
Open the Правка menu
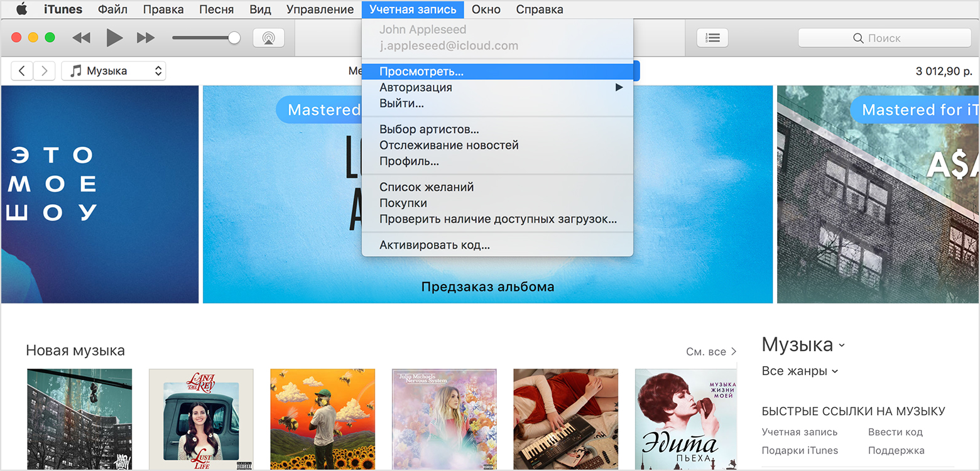(163, 9)
